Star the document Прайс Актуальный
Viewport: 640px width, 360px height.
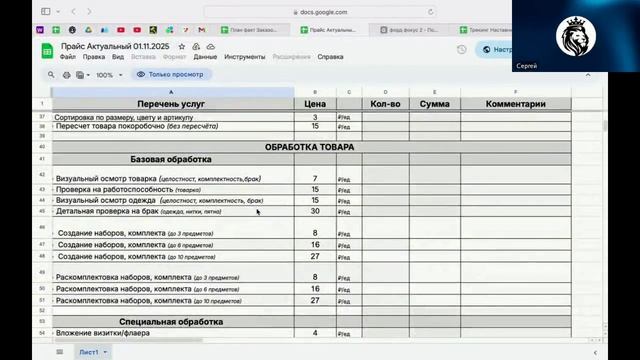click(182, 47)
